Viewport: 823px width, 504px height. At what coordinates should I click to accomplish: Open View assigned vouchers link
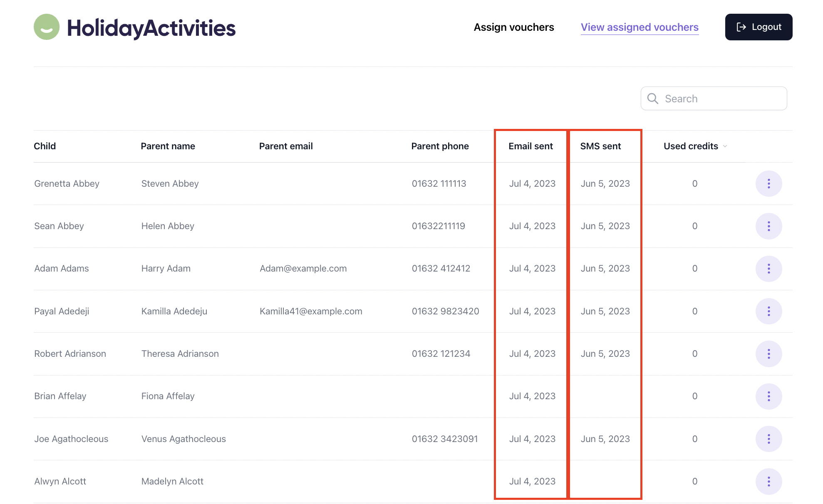click(639, 27)
